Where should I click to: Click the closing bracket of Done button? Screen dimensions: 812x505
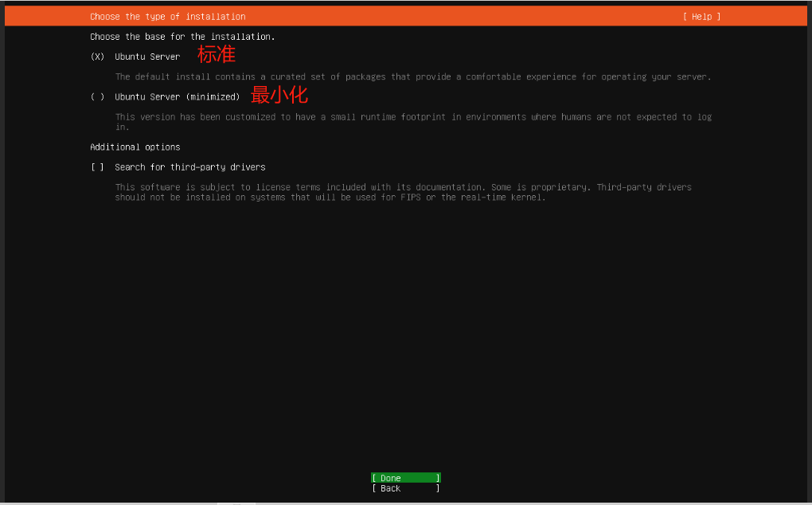point(438,478)
